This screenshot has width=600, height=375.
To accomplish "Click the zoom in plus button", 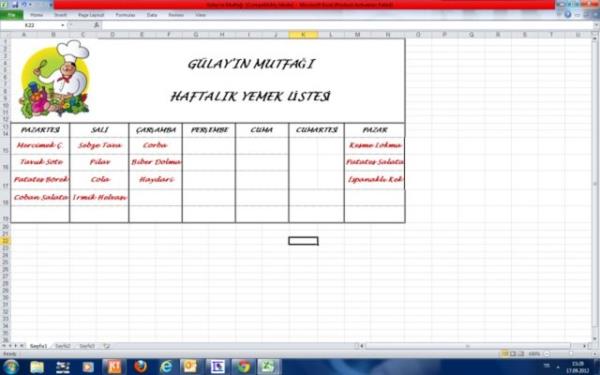I will point(596,354).
